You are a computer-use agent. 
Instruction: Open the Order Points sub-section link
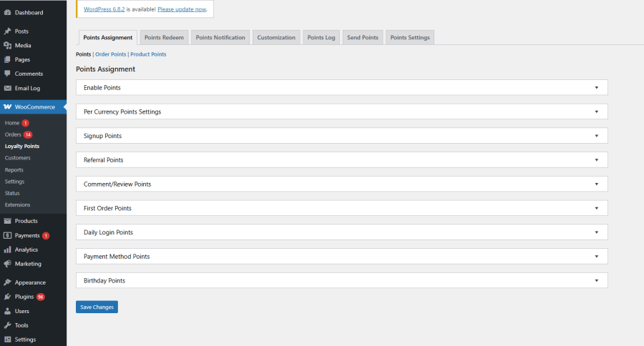(111, 54)
